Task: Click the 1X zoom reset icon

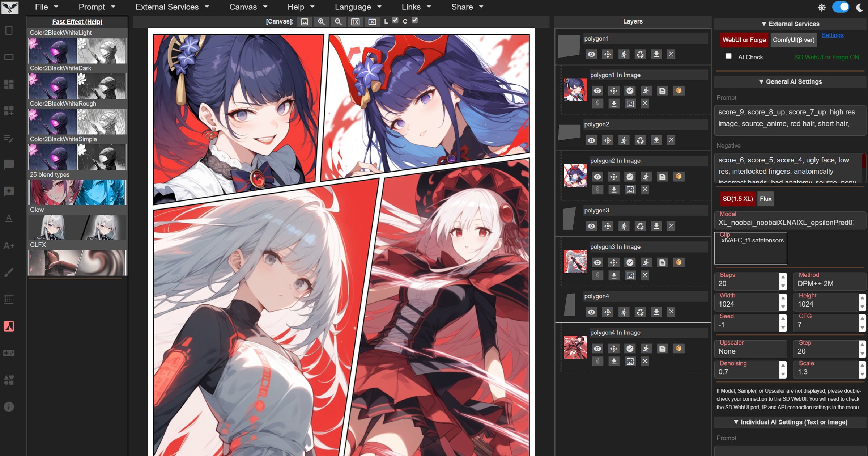Action: click(355, 22)
